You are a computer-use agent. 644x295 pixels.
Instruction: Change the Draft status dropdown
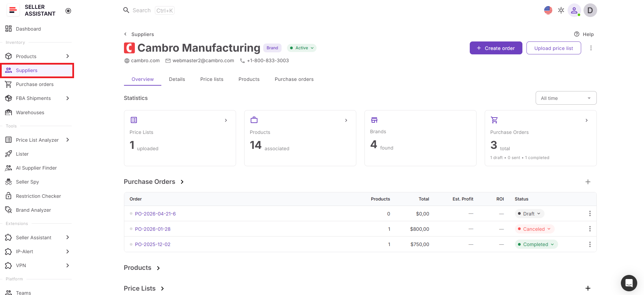point(529,214)
